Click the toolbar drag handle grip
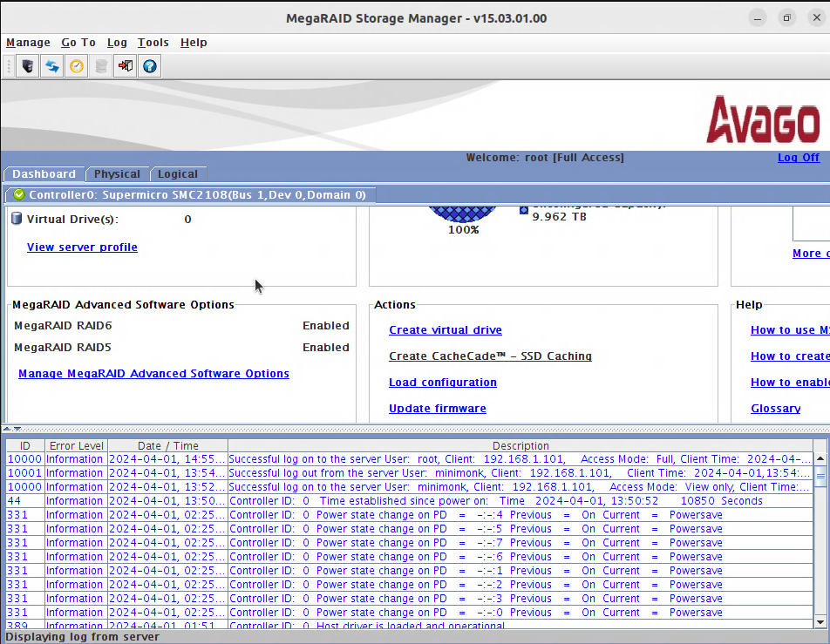Viewport: 830px width, 644px height. tap(9, 66)
